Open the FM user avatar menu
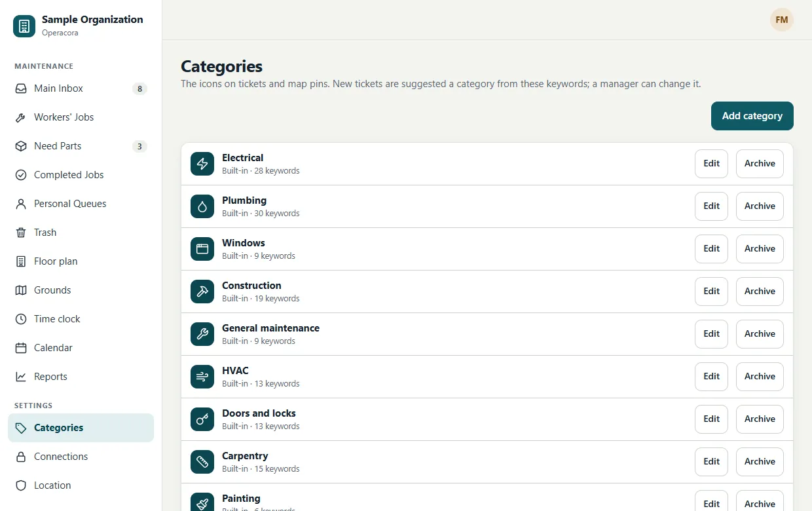Image resolution: width=812 pixels, height=511 pixels. click(782, 20)
